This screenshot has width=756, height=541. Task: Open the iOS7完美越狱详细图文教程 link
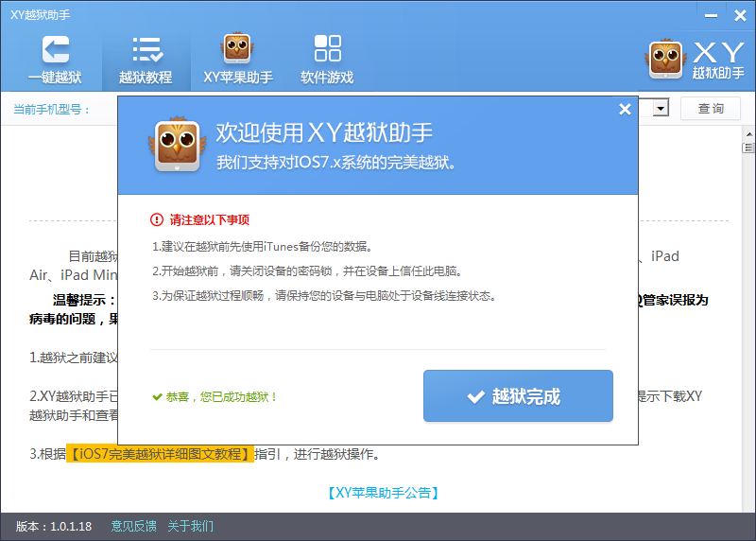coord(160,454)
